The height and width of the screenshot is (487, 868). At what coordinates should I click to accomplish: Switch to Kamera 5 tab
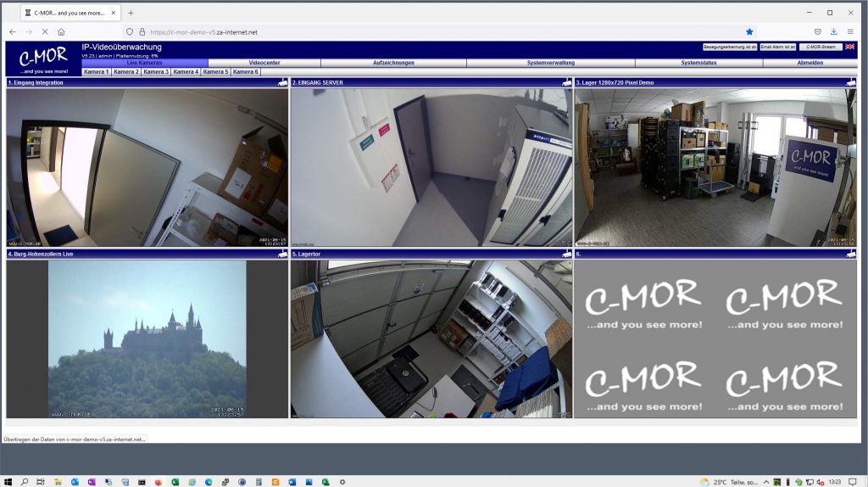(215, 71)
